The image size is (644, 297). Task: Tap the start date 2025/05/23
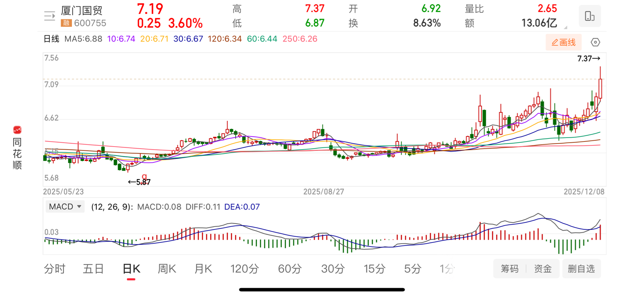click(x=63, y=192)
